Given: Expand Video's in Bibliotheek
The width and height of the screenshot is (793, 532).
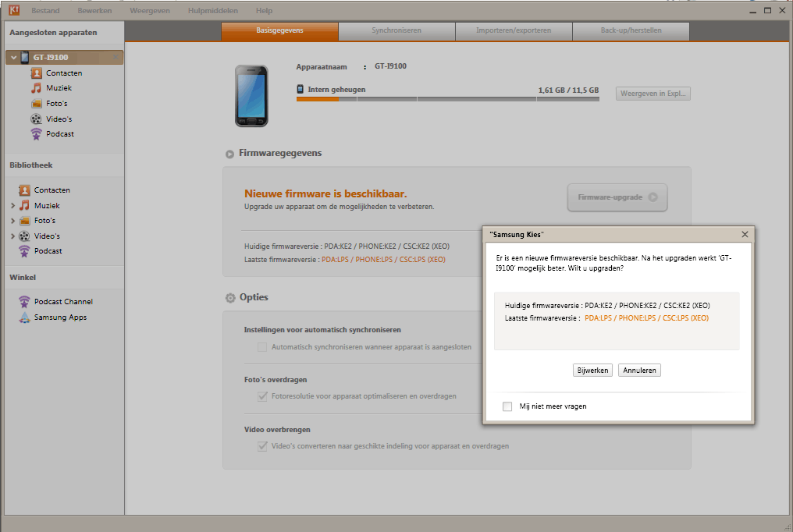Looking at the screenshot, I should click(12, 236).
